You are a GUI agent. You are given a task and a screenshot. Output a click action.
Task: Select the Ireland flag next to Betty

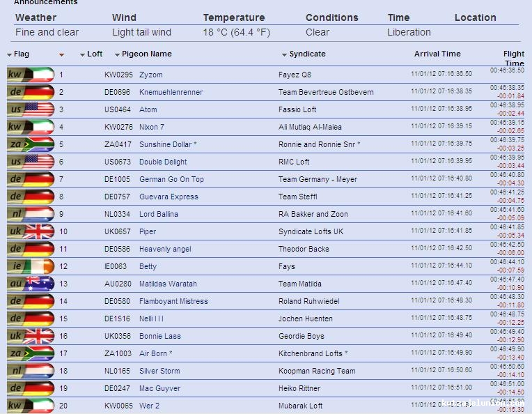tap(31, 266)
